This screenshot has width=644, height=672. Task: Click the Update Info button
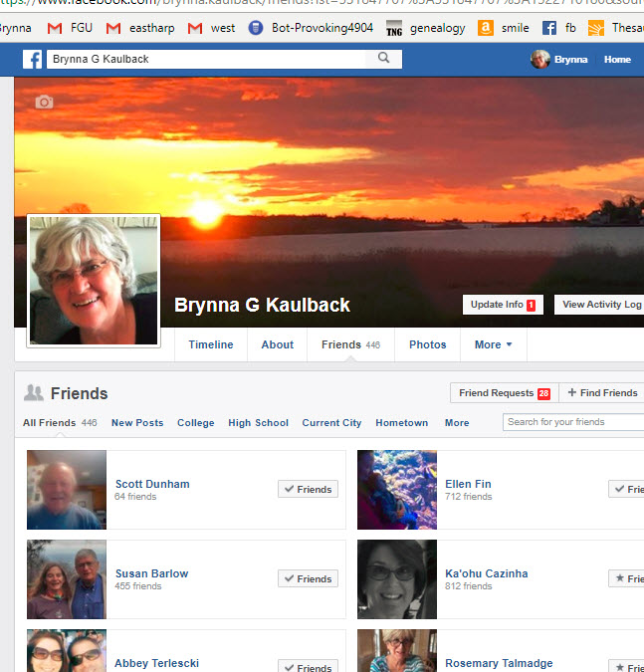[x=502, y=305]
